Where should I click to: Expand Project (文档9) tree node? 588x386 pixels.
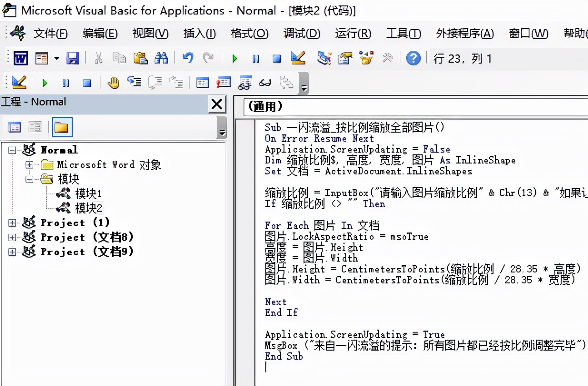point(12,252)
